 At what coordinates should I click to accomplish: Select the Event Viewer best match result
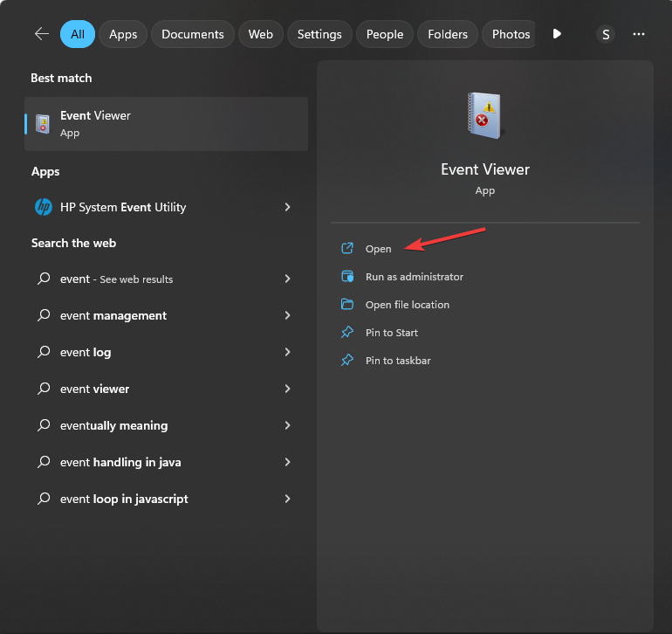(166, 124)
